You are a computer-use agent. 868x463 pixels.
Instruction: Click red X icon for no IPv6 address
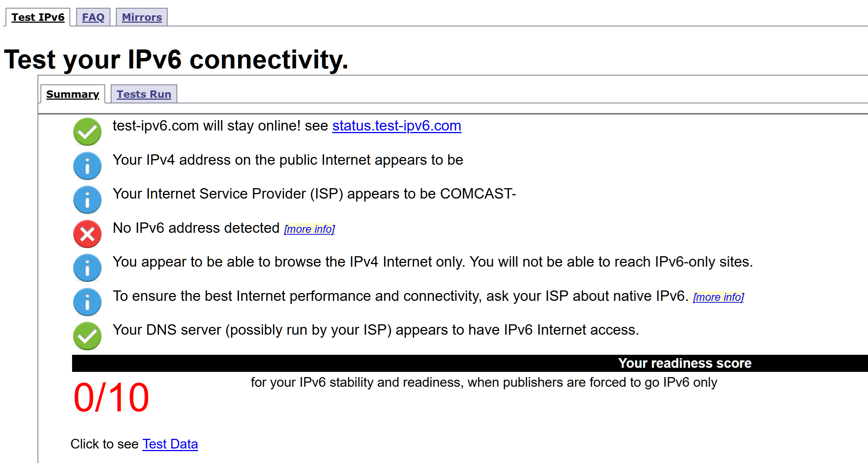click(87, 234)
